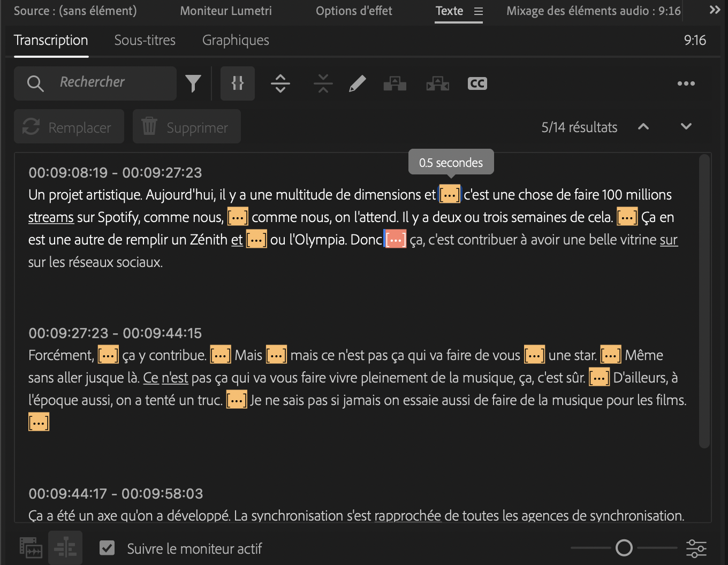Screen dimensions: 728x565
Task: Switch to the Sous-titres tab
Action: pos(145,40)
